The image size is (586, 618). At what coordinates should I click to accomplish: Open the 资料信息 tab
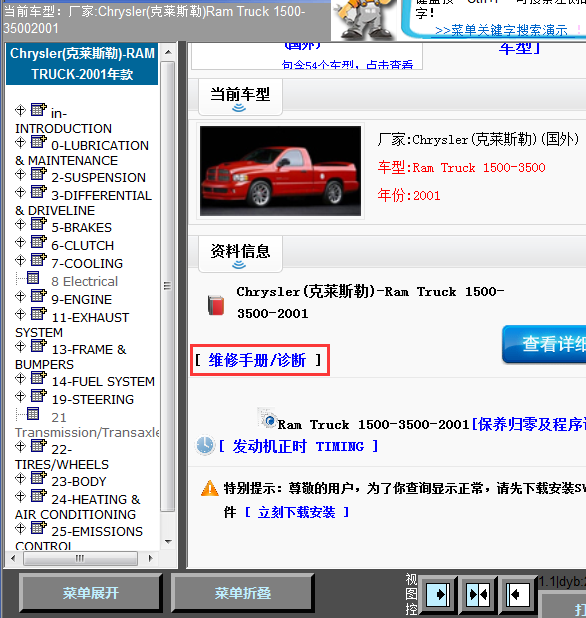[x=240, y=254]
